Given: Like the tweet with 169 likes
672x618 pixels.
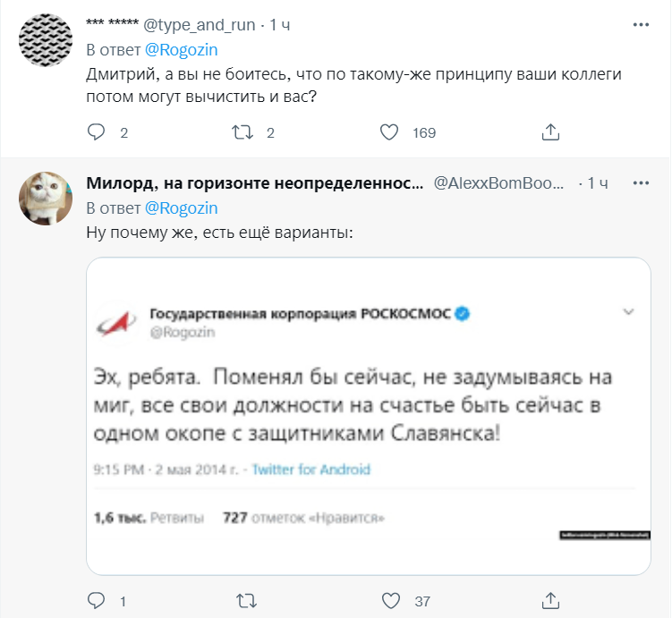Looking at the screenshot, I should (389, 132).
